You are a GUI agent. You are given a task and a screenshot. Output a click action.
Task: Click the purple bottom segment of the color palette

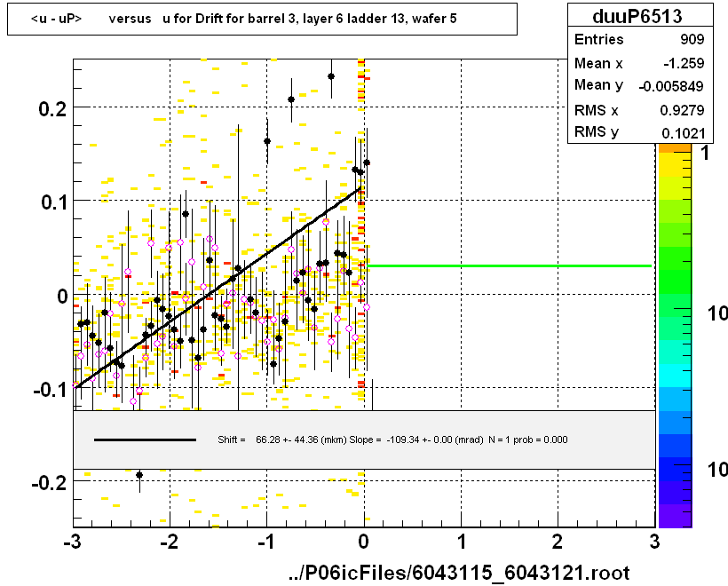point(675,516)
